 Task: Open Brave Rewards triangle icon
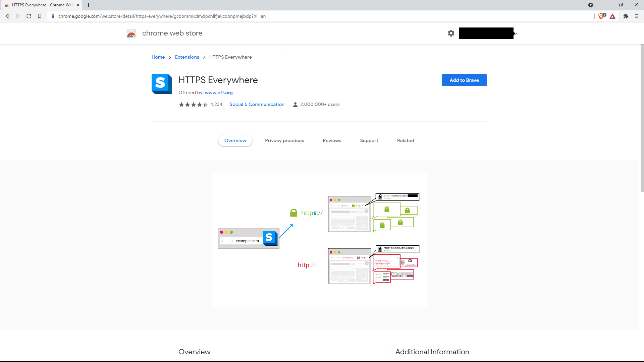[x=612, y=16]
